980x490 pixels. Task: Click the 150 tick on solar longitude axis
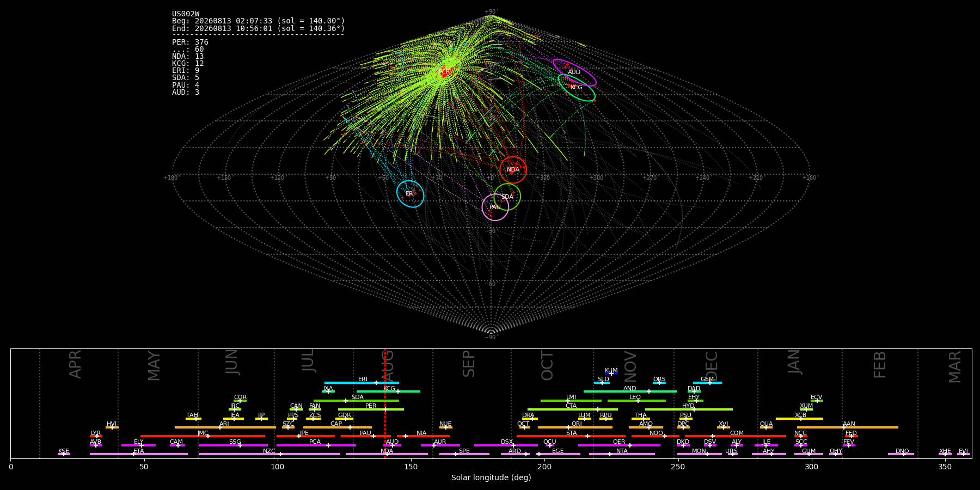click(x=411, y=467)
